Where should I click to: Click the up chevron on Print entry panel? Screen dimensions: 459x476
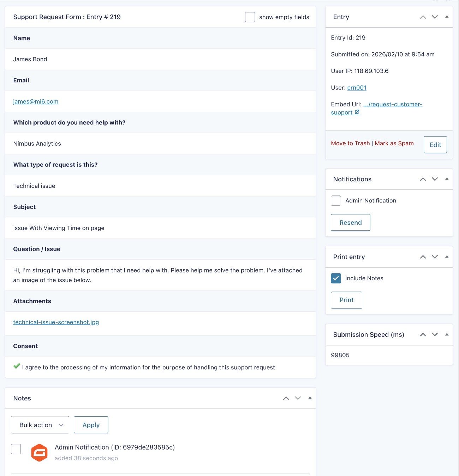click(423, 257)
